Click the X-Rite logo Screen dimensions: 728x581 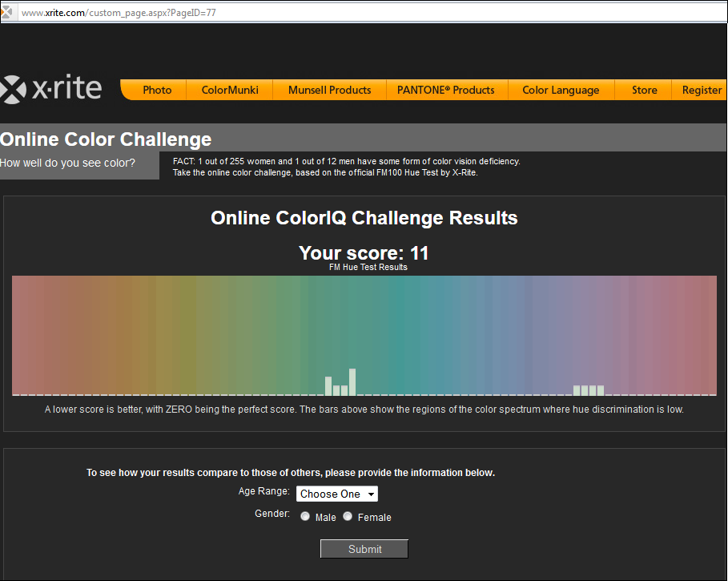click(x=51, y=88)
